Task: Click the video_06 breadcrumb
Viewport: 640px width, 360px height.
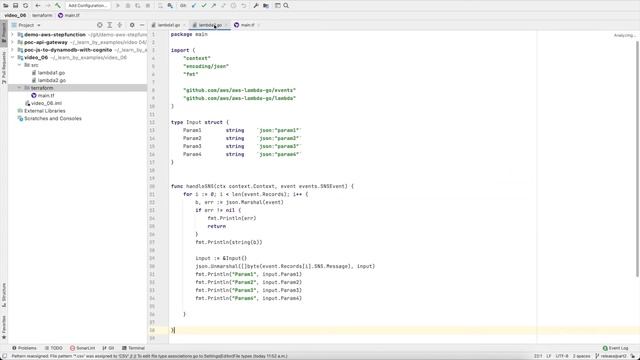Action: pyautogui.click(x=15, y=16)
